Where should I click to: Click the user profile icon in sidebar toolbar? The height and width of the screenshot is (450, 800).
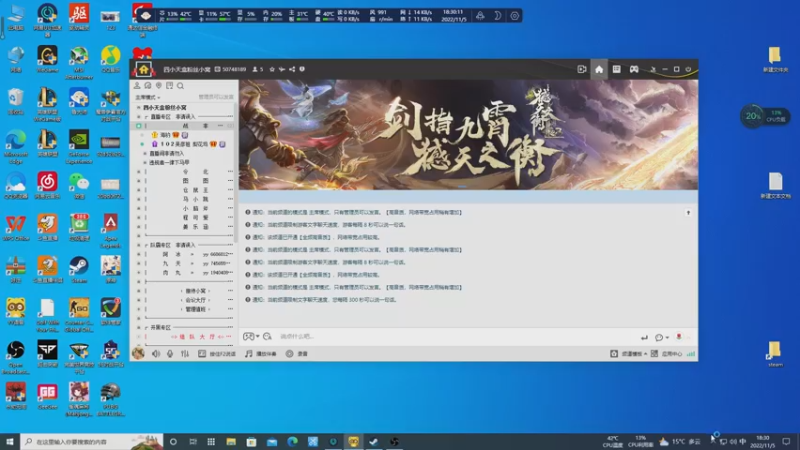[137, 86]
